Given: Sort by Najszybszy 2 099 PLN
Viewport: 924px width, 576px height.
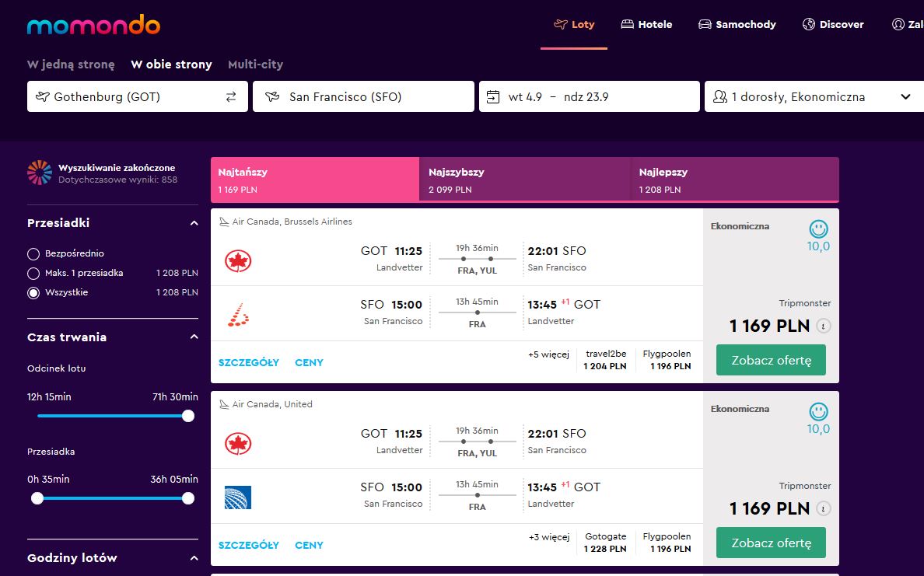Looking at the screenshot, I should tap(524, 180).
